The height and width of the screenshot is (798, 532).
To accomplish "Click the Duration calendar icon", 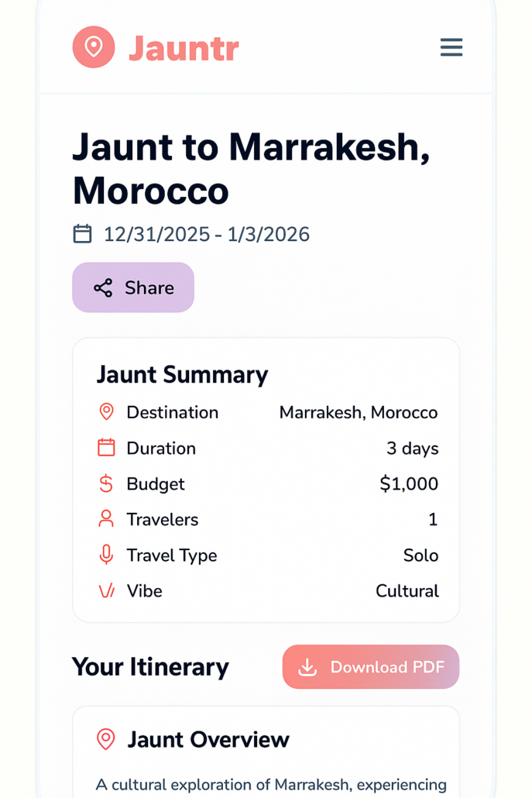I will coord(107,448).
